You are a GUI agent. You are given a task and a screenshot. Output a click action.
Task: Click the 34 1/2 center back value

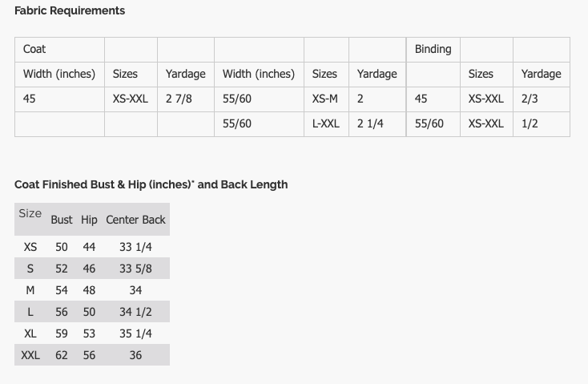(x=135, y=312)
